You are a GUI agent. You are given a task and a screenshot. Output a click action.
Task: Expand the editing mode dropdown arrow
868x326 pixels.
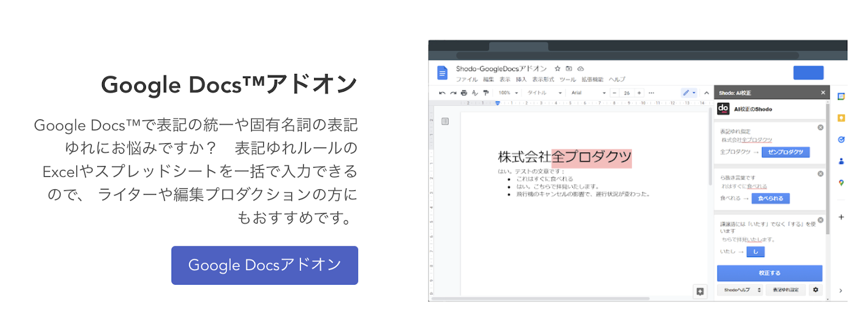pyautogui.click(x=694, y=93)
